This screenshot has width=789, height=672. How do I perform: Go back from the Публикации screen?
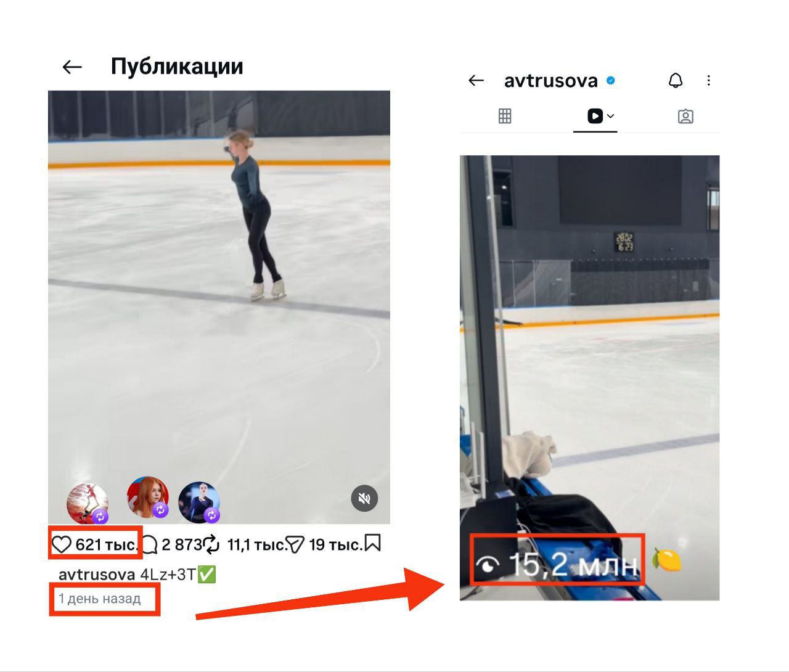pos(72,67)
